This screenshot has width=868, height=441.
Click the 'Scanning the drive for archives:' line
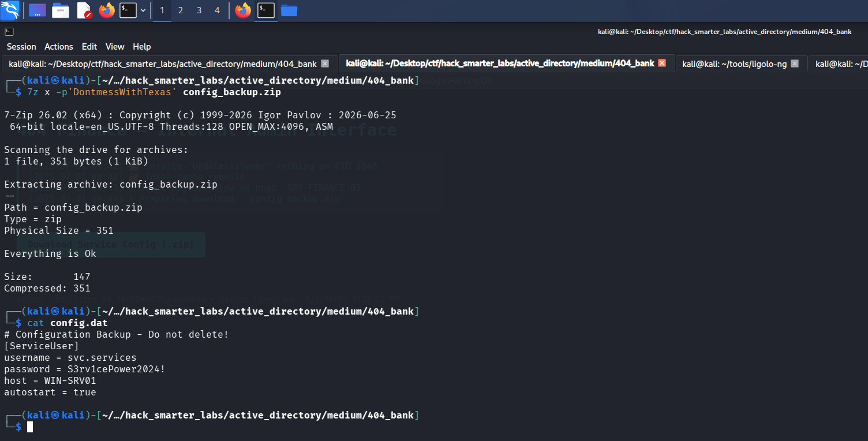pyautogui.click(x=96, y=150)
